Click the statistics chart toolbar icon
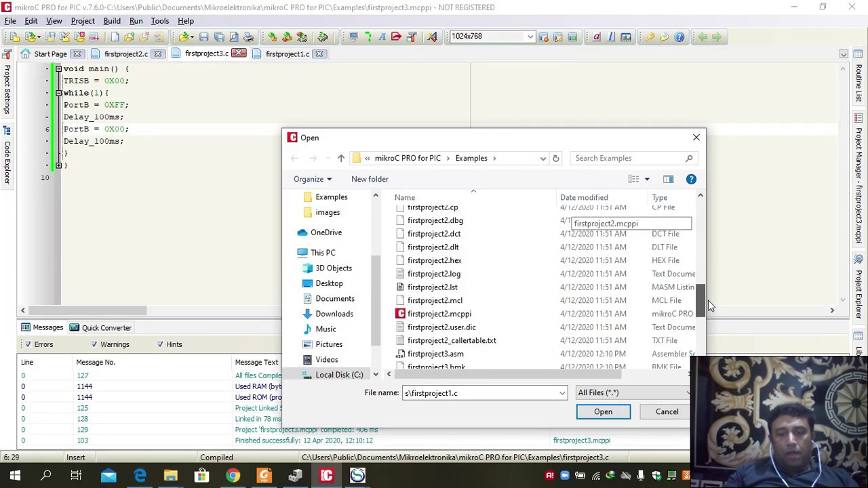868x488 pixels. [626, 37]
